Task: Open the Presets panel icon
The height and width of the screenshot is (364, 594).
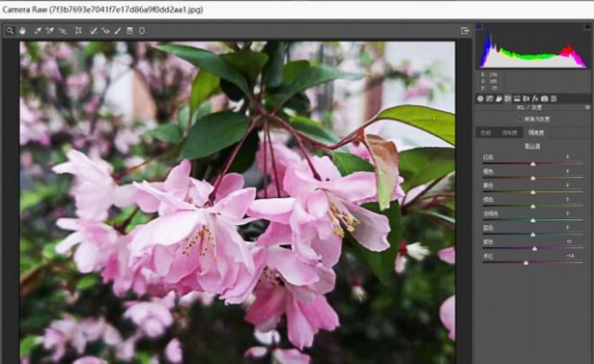Action: [x=553, y=98]
